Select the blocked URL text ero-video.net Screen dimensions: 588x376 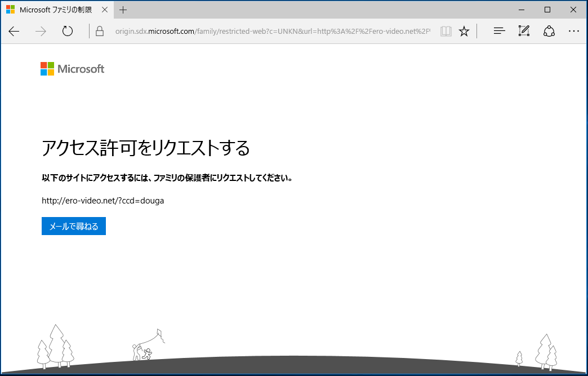[x=102, y=200]
